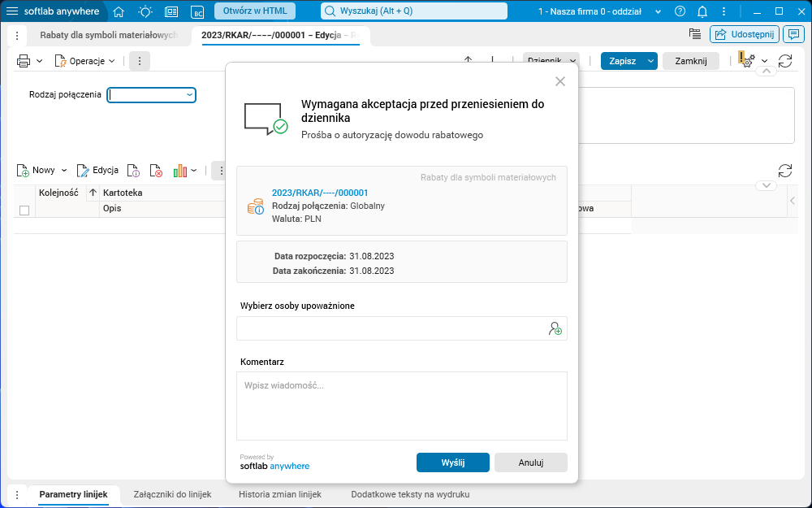Open the Historia zmian linijek tab
812x508 pixels.
point(280,494)
